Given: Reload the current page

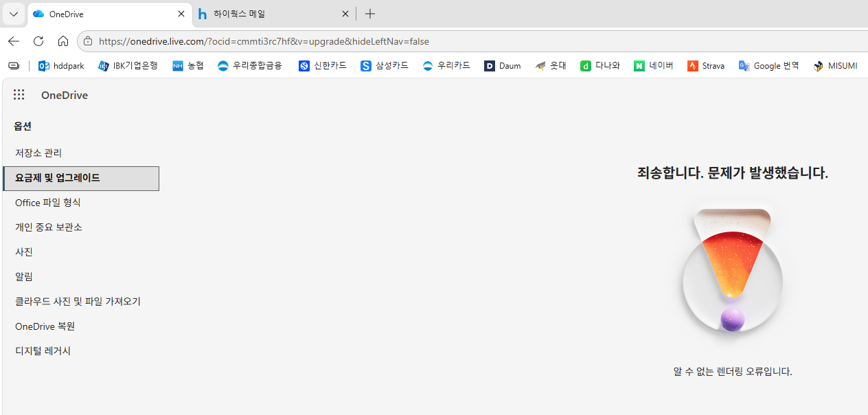Looking at the screenshot, I should click(38, 41).
